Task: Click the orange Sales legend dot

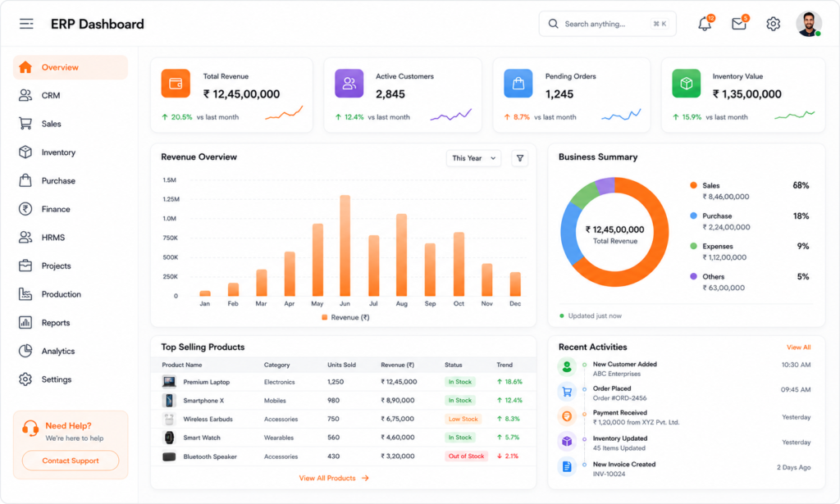Action: click(693, 185)
